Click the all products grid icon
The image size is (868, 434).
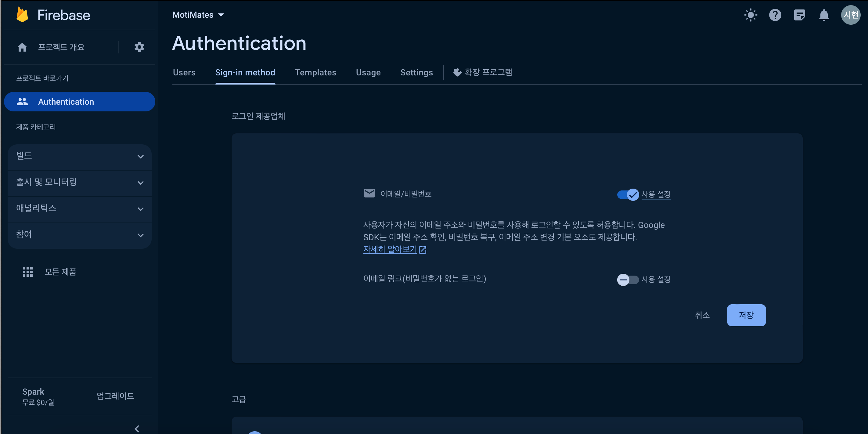28,272
